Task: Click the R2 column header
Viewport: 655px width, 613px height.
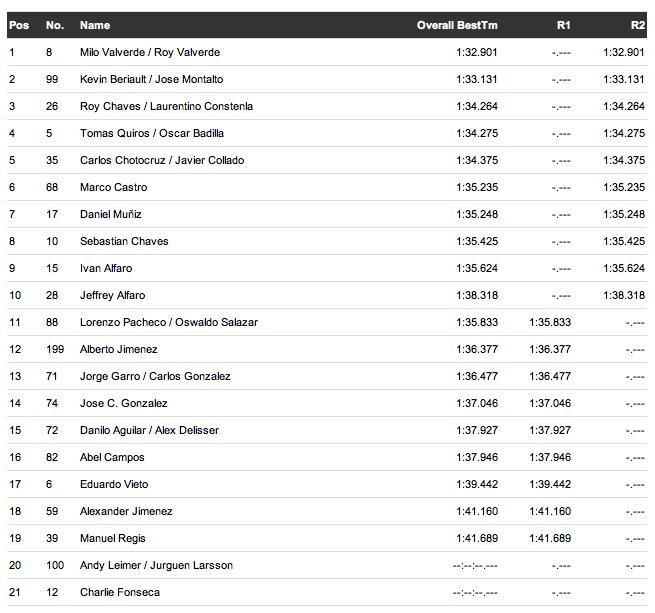Action: tap(637, 25)
